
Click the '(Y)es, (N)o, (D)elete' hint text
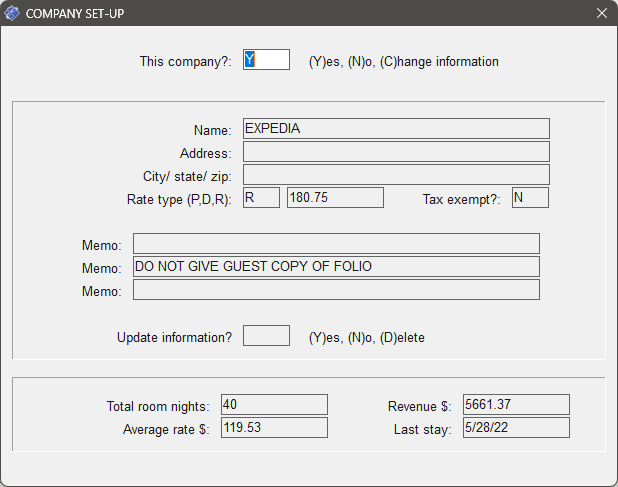pyautogui.click(x=366, y=337)
